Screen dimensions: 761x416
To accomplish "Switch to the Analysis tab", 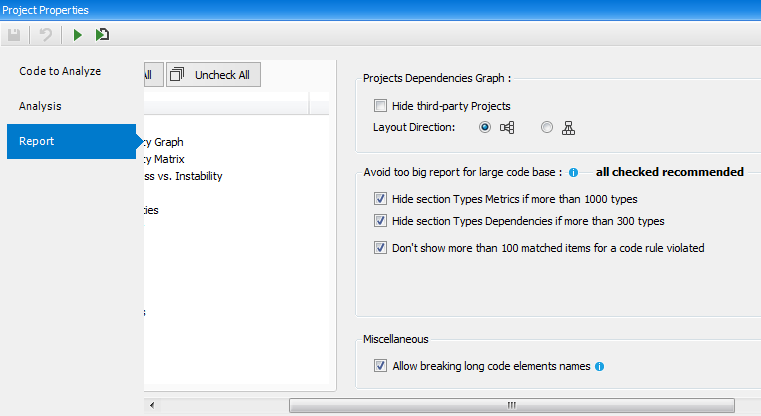I will click(x=41, y=105).
